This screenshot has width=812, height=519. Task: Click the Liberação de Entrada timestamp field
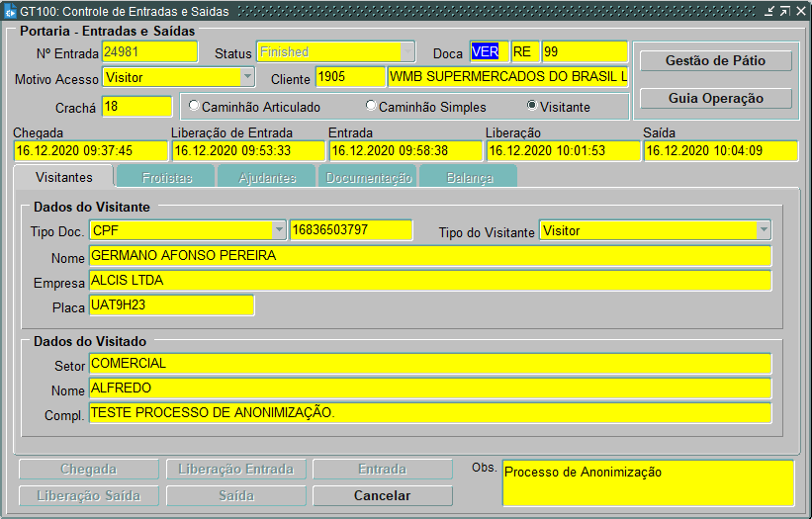(x=248, y=151)
